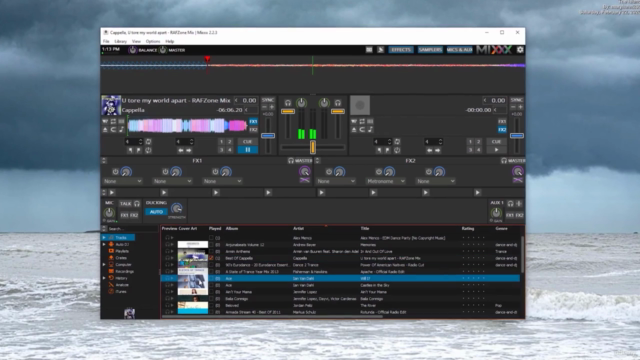Expand the Tracks tree item
The image size is (640, 360).
104,238
